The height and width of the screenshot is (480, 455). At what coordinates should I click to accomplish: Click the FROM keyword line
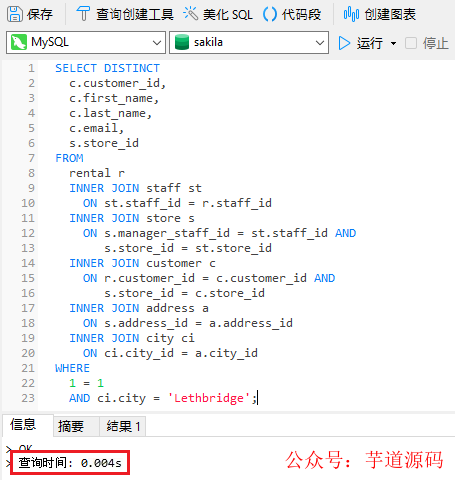[x=69, y=158]
